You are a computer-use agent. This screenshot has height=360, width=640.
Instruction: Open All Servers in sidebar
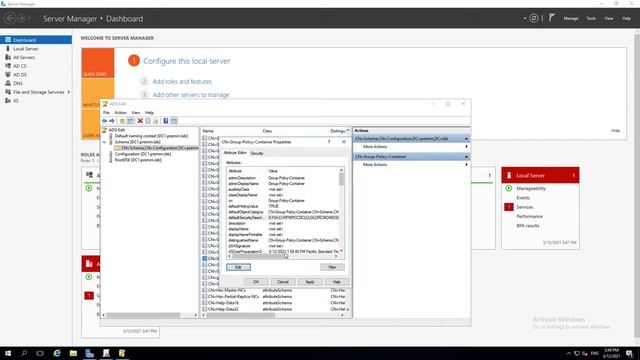(x=24, y=58)
